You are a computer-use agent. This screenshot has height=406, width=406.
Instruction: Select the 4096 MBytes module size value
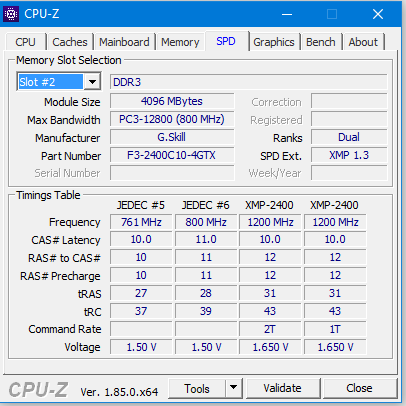coord(172,101)
